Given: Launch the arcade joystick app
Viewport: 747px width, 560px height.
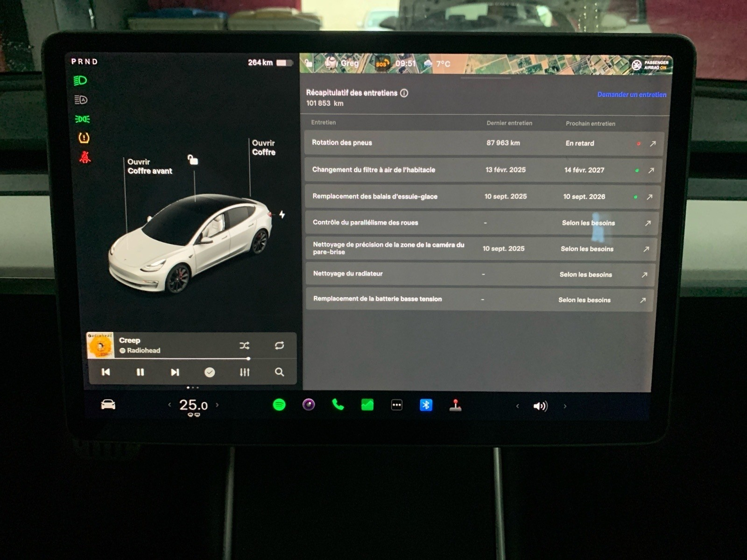Looking at the screenshot, I should (455, 405).
